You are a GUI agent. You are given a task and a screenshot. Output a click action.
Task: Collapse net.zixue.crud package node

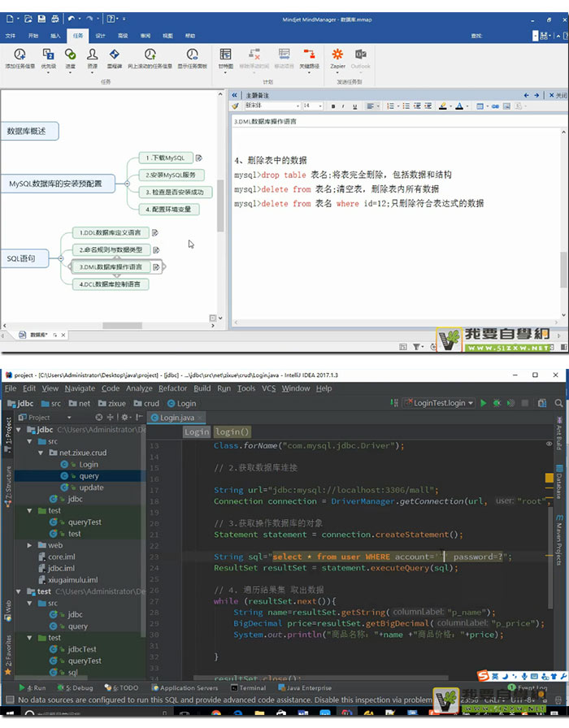(41, 453)
